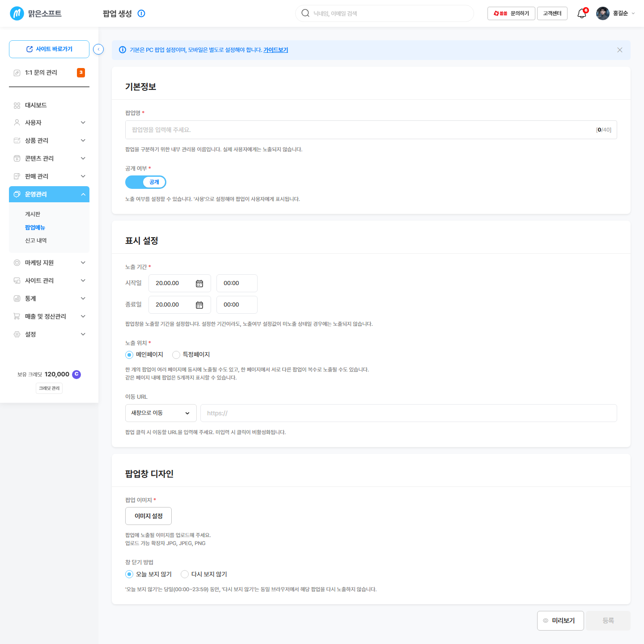Go to the 게시판 submenu
Screen dimensions: 644x644
(x=33, y=214)
